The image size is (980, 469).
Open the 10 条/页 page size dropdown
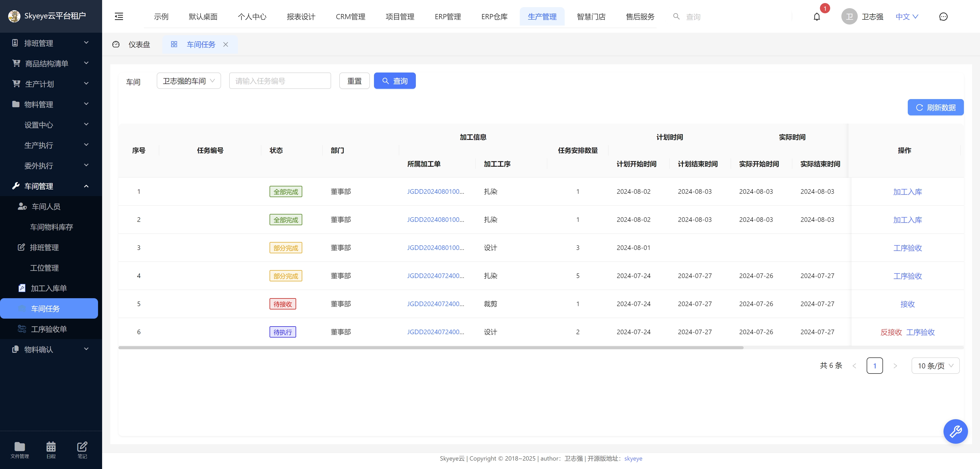[935, 366]
